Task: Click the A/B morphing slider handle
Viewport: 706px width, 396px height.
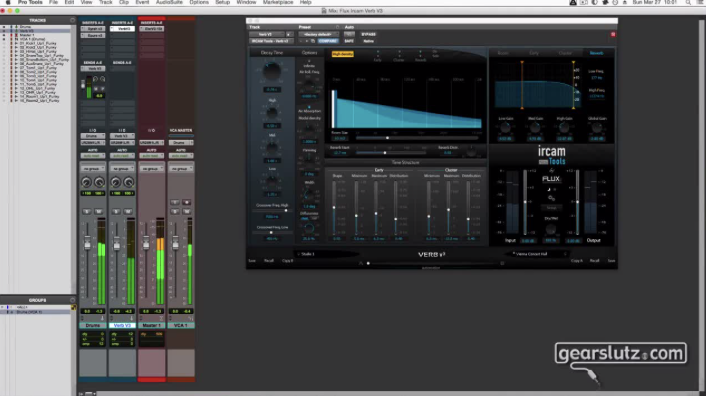Action: tap(368, 263)
